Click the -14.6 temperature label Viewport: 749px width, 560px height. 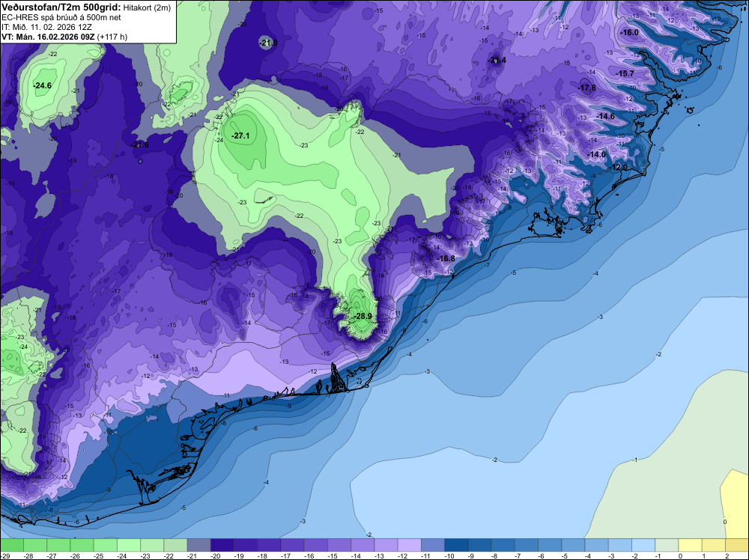[606, 117]
